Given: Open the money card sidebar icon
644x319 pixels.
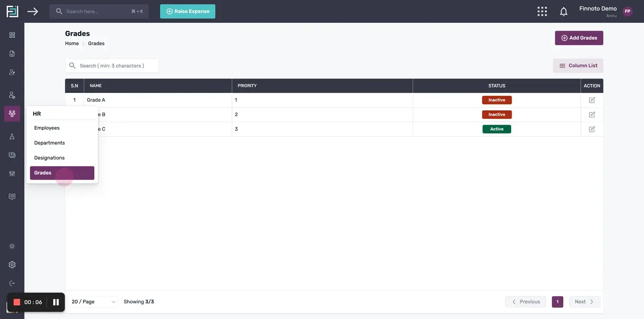Looking at the screenshot, I should (x=12, y=155).
